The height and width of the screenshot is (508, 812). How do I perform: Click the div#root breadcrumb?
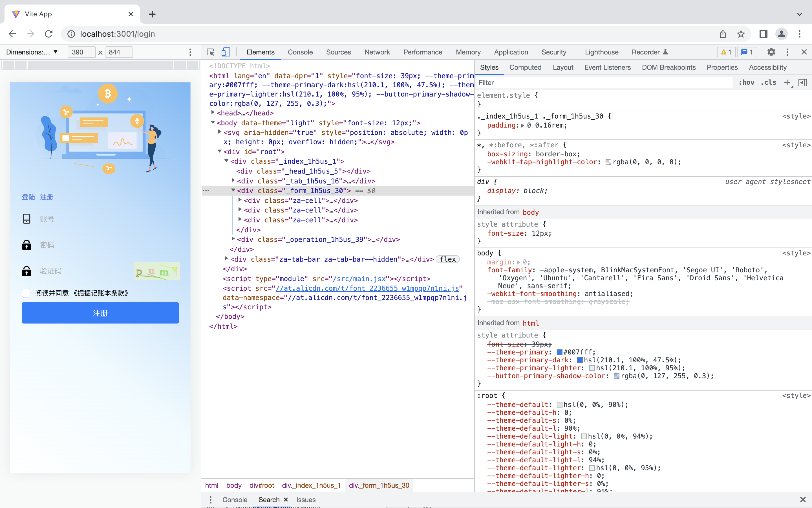(262, 485)
